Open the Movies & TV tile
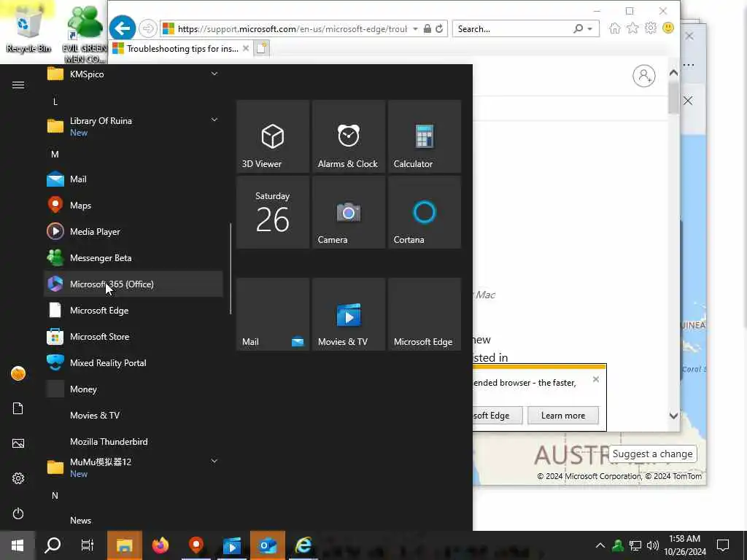Screen dimensions: 747x560 [x=348, y=314]
